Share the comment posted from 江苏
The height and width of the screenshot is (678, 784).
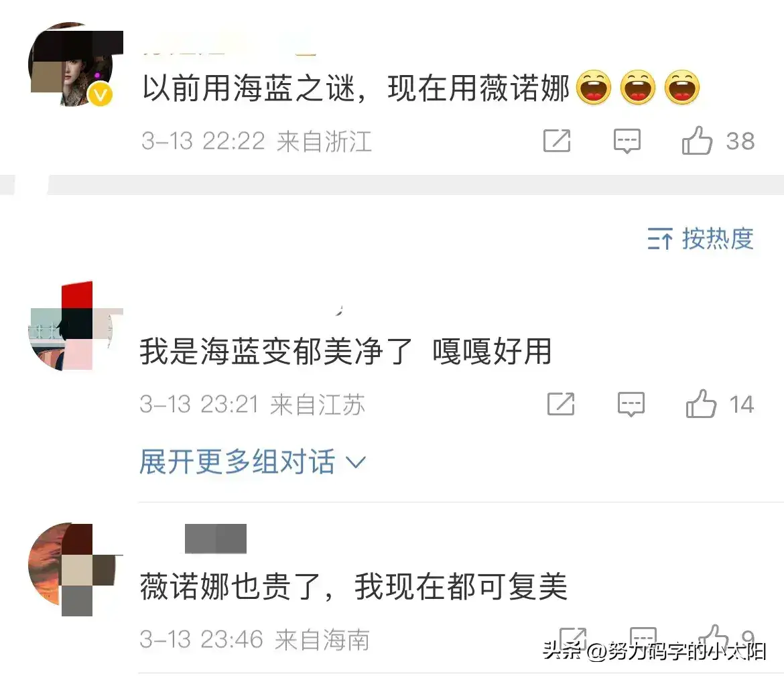[561, 404]
